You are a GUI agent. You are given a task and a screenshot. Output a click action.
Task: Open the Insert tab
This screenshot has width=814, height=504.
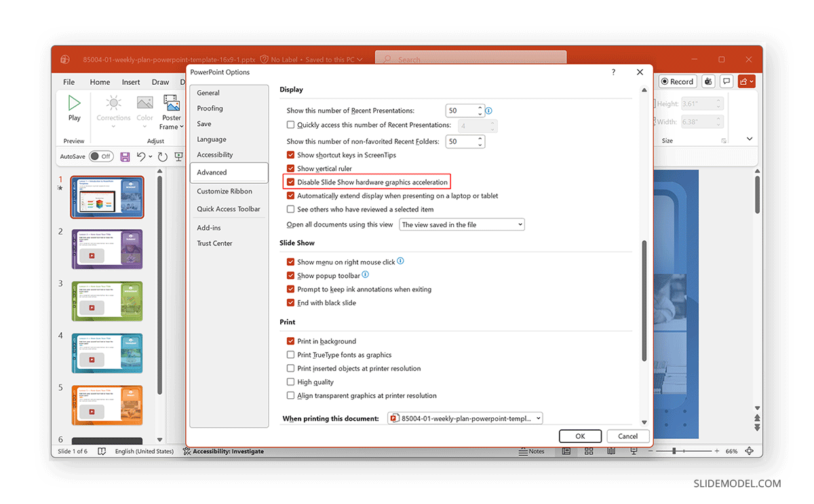tap(130, 81)
